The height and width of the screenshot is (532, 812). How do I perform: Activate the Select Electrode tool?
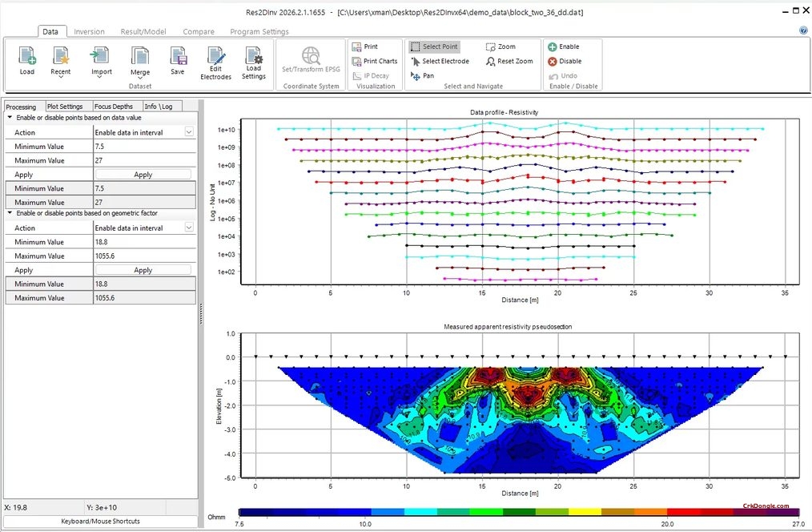(x=440, y=61)
